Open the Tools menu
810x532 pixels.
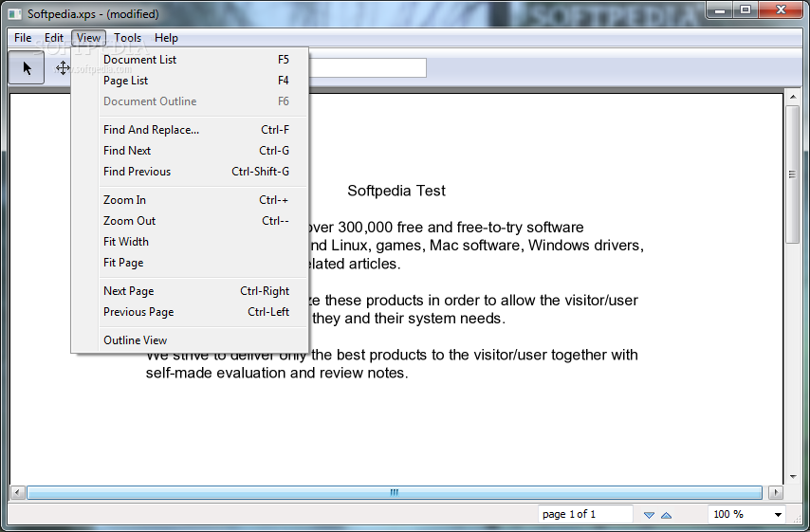point(128,38)
